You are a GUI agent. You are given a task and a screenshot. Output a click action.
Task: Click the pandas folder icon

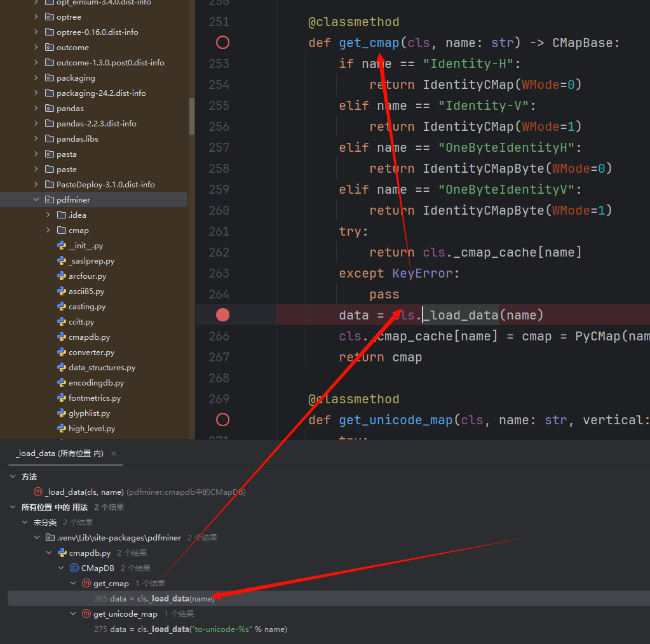50,109
